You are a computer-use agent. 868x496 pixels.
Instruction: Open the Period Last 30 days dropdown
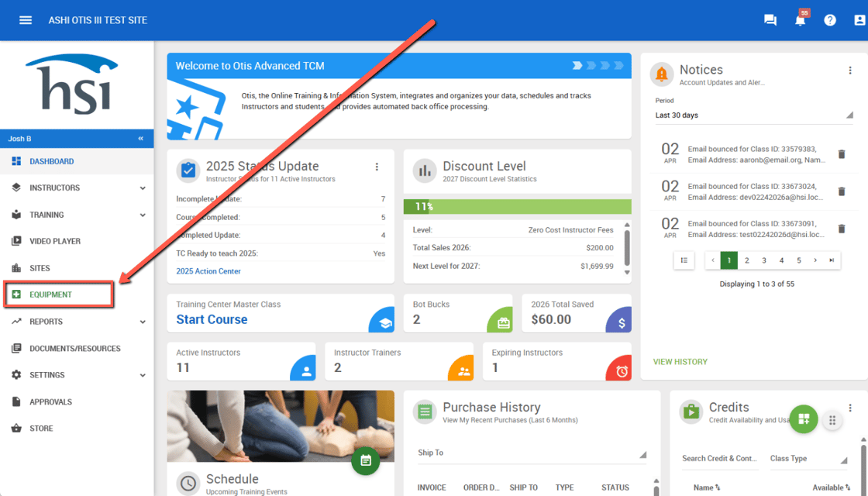pos(753,115)
